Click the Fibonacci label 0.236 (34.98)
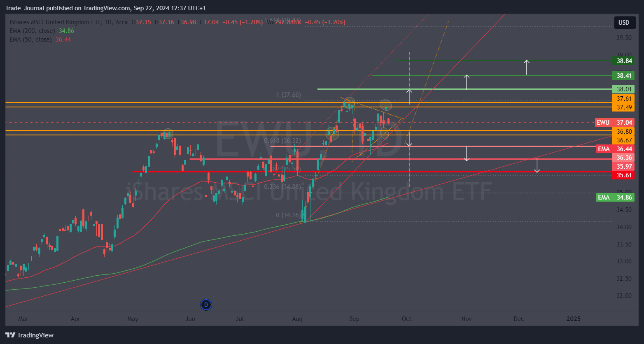 click(282, 187)
